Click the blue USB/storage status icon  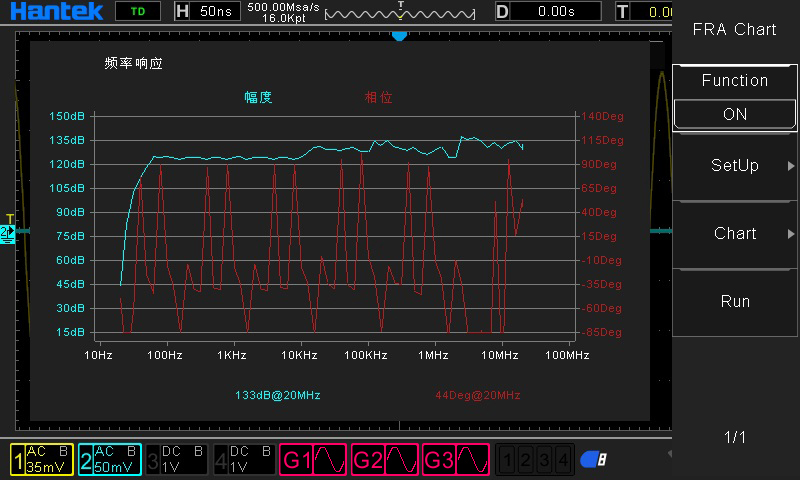coord(593,460)
